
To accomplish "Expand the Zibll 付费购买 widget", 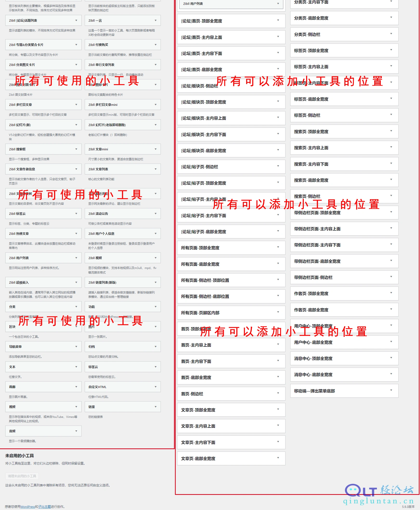I will (x=123, y=45).
